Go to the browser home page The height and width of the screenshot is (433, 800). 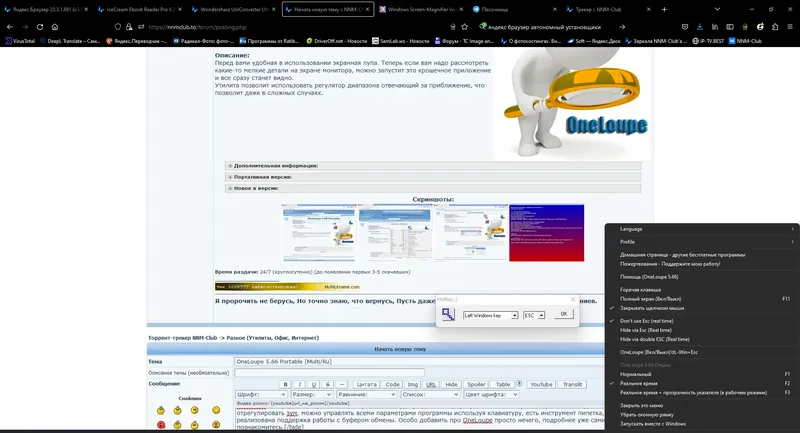55,27
